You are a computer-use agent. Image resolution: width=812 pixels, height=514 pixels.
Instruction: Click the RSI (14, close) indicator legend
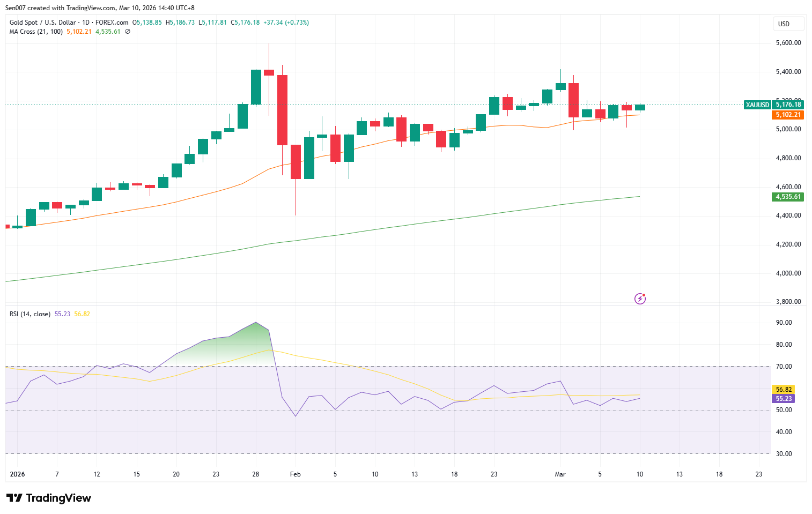click(x=30, y=314)
